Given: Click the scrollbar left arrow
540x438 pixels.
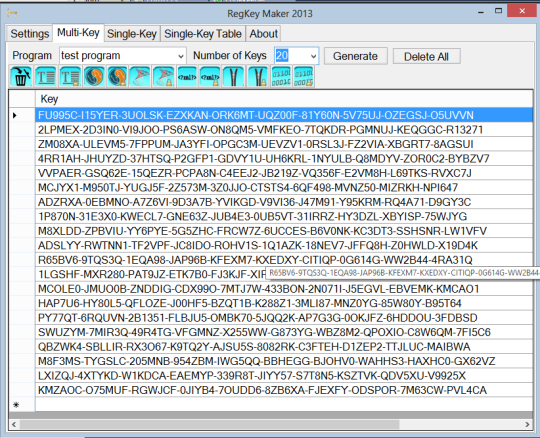Looking at the screenshot, I should pos(14,424).
